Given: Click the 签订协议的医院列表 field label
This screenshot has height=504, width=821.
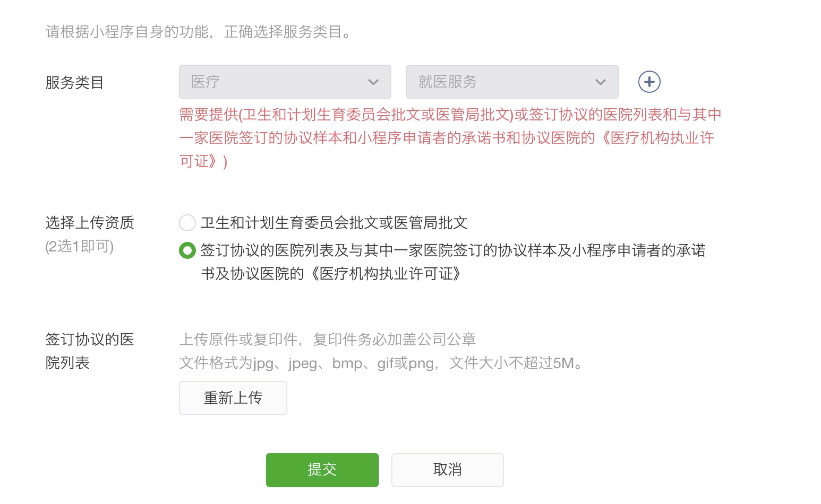Looking at the screenshot, I should pyautogui.click(x=89, y=351).
